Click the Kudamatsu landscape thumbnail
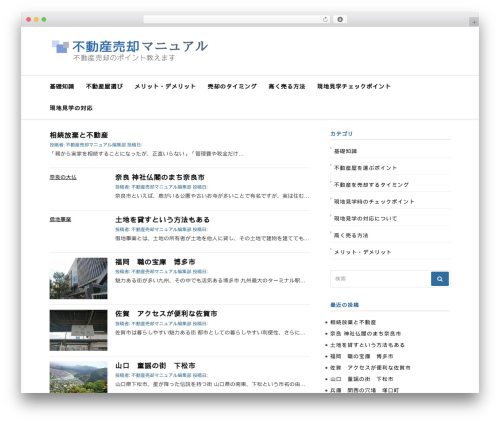500x423 pixels. pyautogui.click(x=78, y=377)
